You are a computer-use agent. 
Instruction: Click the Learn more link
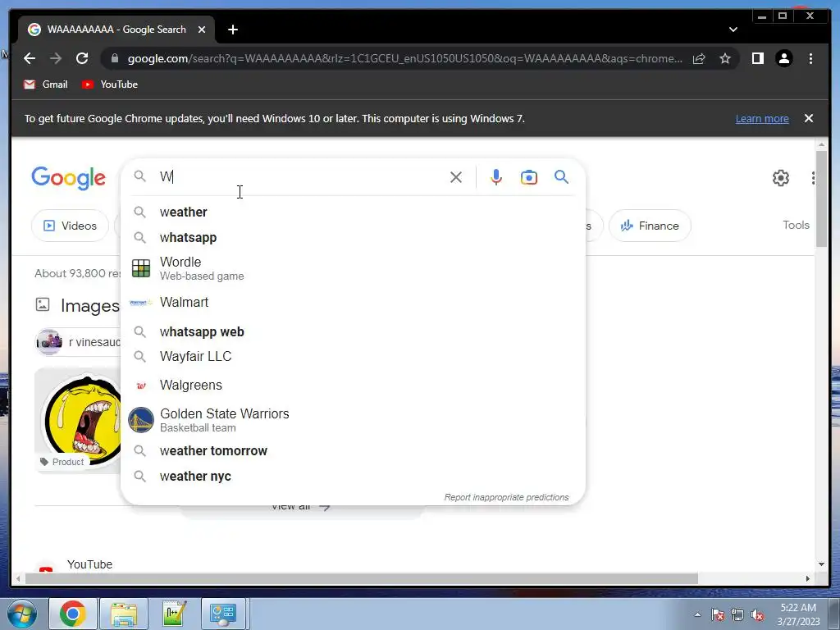pos(762,118)
